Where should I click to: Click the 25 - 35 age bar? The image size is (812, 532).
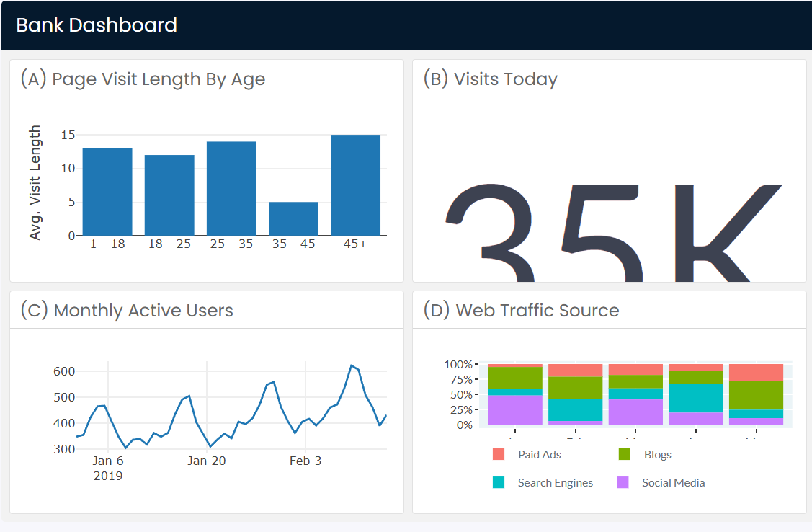[x=231, y=186]
